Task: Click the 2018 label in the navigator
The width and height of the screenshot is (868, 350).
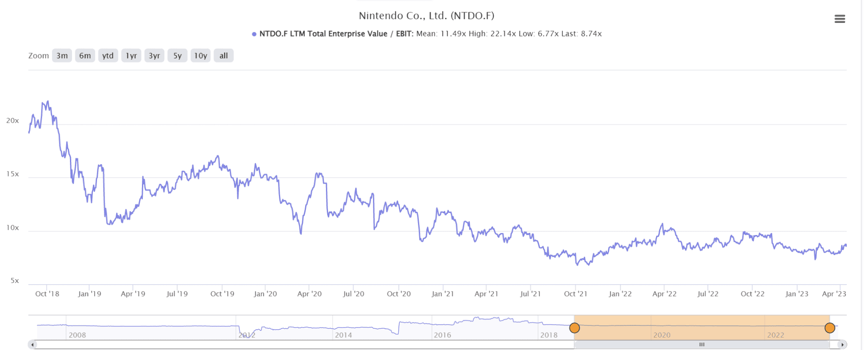Action: click(549, 335)
